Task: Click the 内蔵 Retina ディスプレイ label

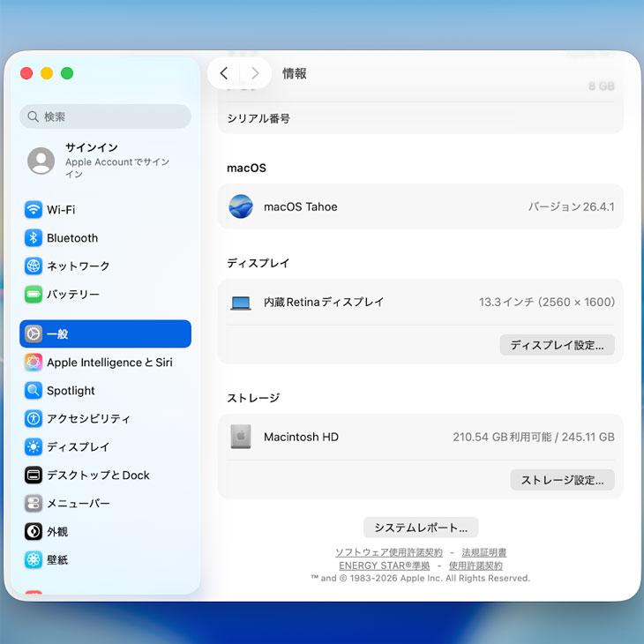Action: point(324,302)
